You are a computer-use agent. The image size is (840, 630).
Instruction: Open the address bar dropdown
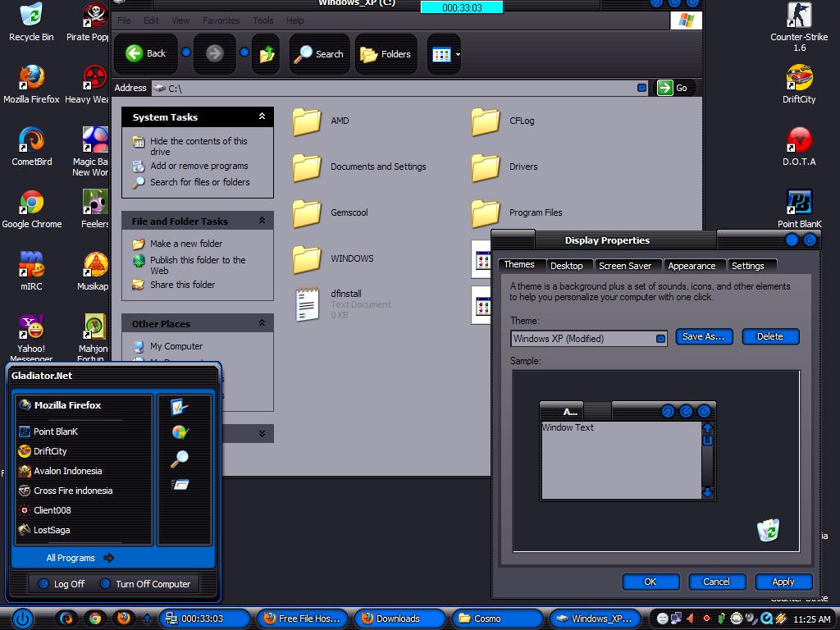point(641,88)
